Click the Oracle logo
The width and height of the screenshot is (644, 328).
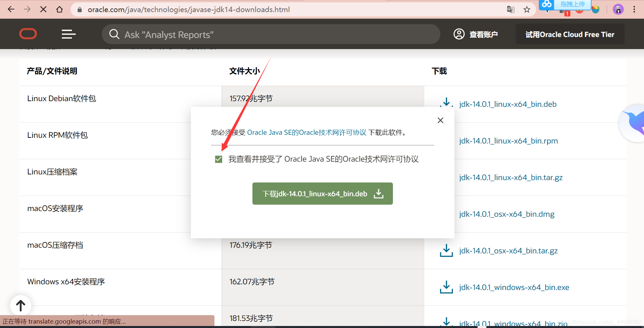pos(28,34)
